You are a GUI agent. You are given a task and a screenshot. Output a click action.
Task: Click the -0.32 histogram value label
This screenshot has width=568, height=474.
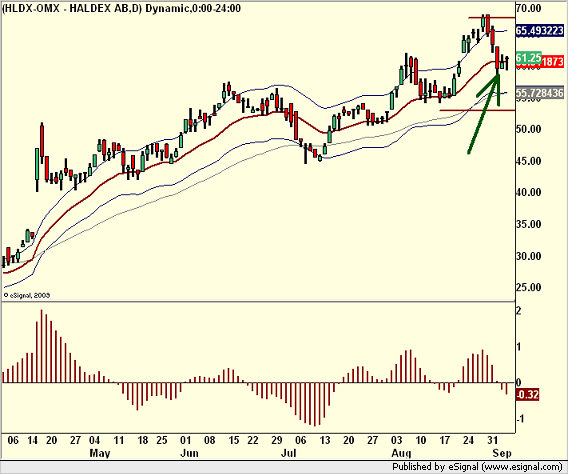coord(527,394)
